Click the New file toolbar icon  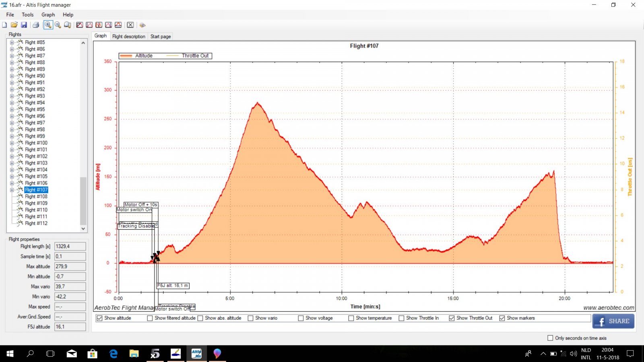[x=4, y=25]
